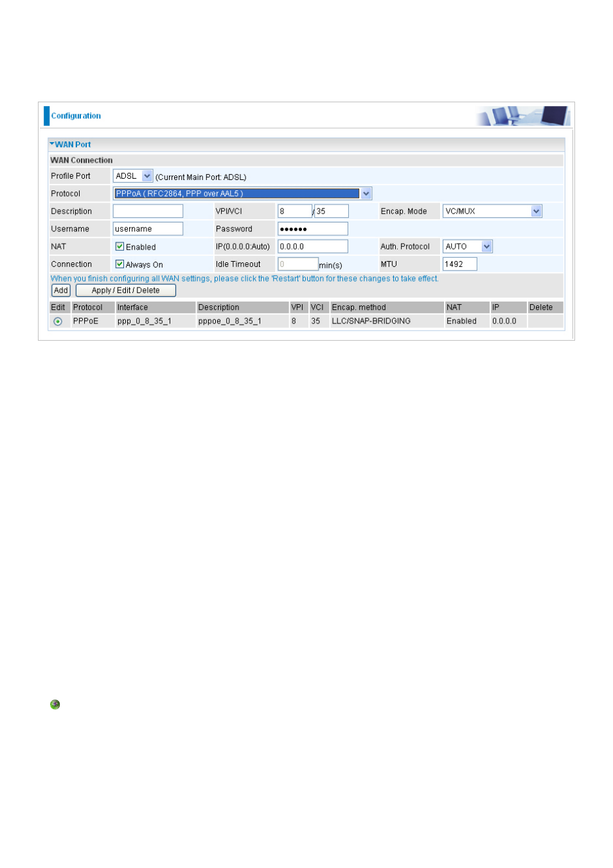The width and height of the screenshot is (613, 868).
Task: Click the VCI input field containing 35
Action: (x=332, y=212)
